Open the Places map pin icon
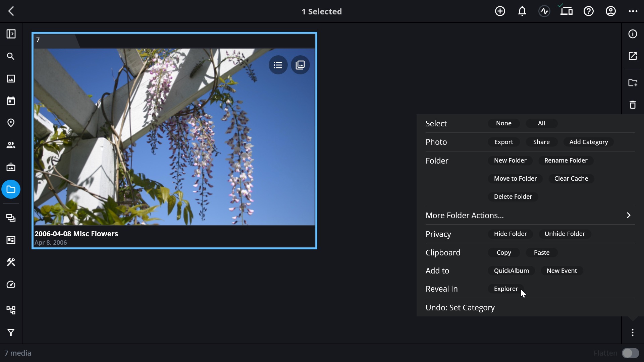The height and width of the screenshot is (362, 644). (x=11, y=123)
